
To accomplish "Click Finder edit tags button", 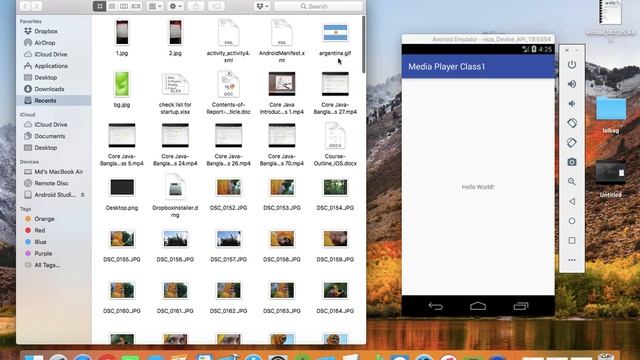I will 217,6.
